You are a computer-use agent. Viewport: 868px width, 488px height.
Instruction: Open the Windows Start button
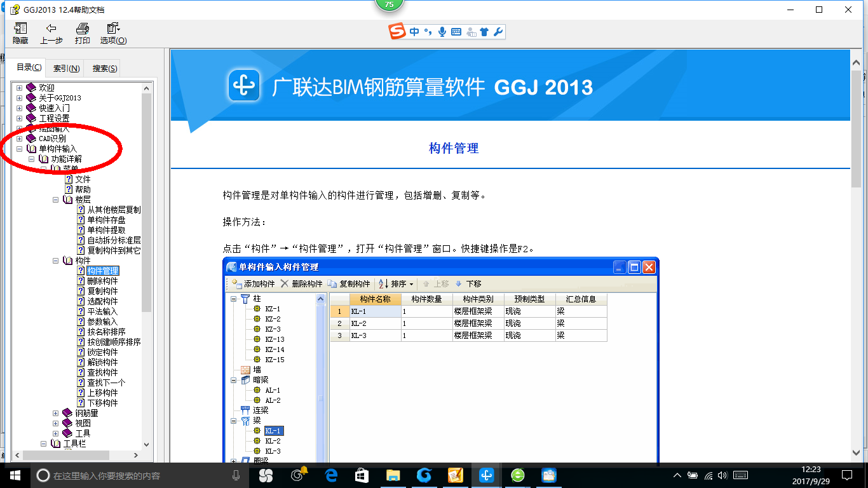15,475
